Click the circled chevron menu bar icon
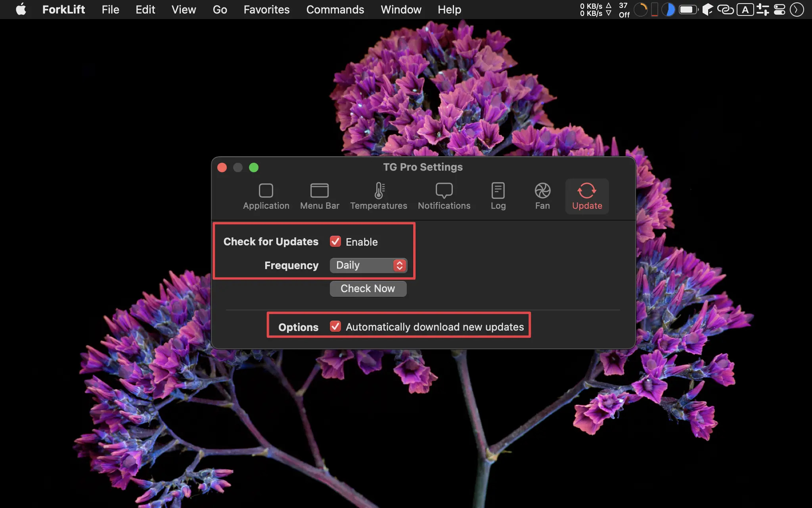The image size is (812, 508). (796, 10)
